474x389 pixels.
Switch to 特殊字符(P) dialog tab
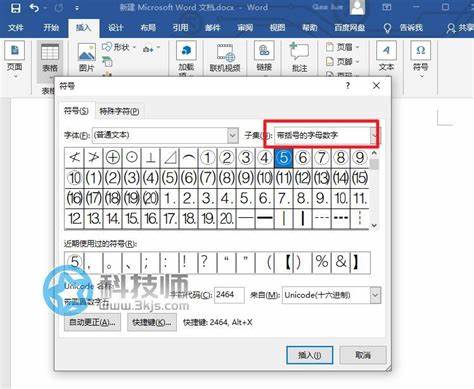(119, 111)
